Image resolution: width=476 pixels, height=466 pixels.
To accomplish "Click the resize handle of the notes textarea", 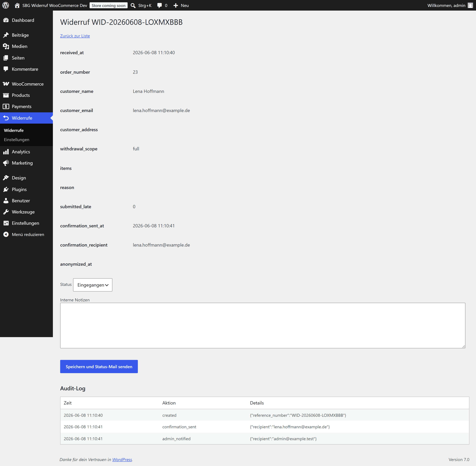I will pyautogui.click(x=463, y=346).
